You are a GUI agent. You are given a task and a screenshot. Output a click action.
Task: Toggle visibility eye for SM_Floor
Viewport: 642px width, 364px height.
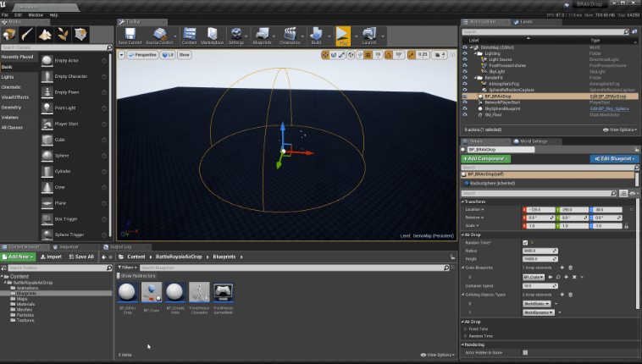coord(465,114)
